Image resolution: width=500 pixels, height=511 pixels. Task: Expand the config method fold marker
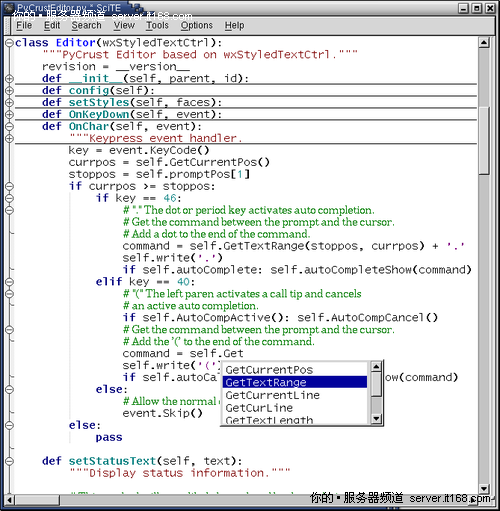point(9,91)
